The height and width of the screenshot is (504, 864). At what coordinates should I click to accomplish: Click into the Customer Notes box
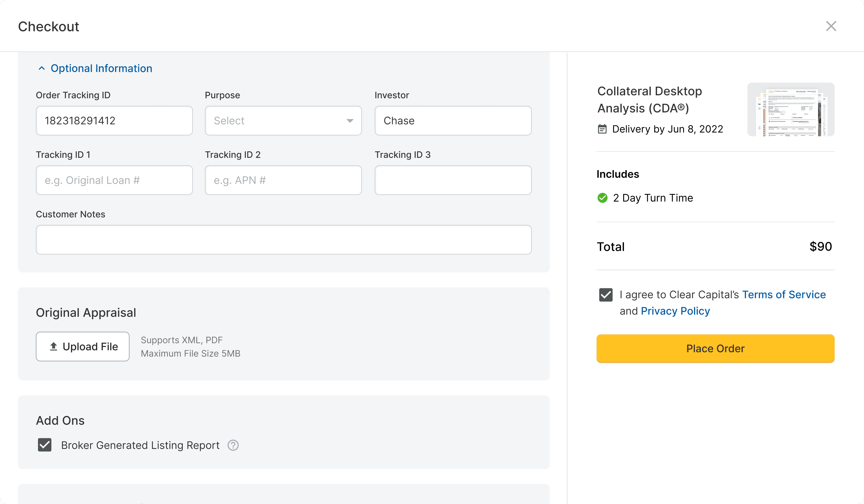pos(284,239)
